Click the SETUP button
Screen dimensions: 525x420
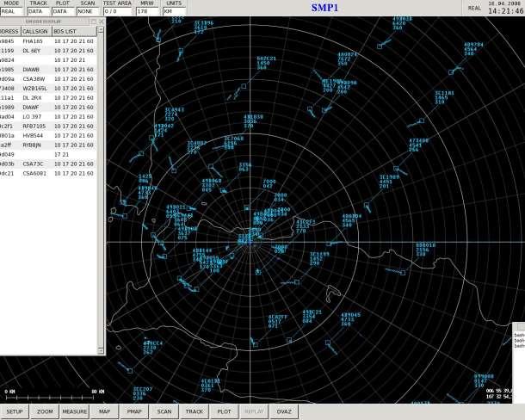pos(15,411)
